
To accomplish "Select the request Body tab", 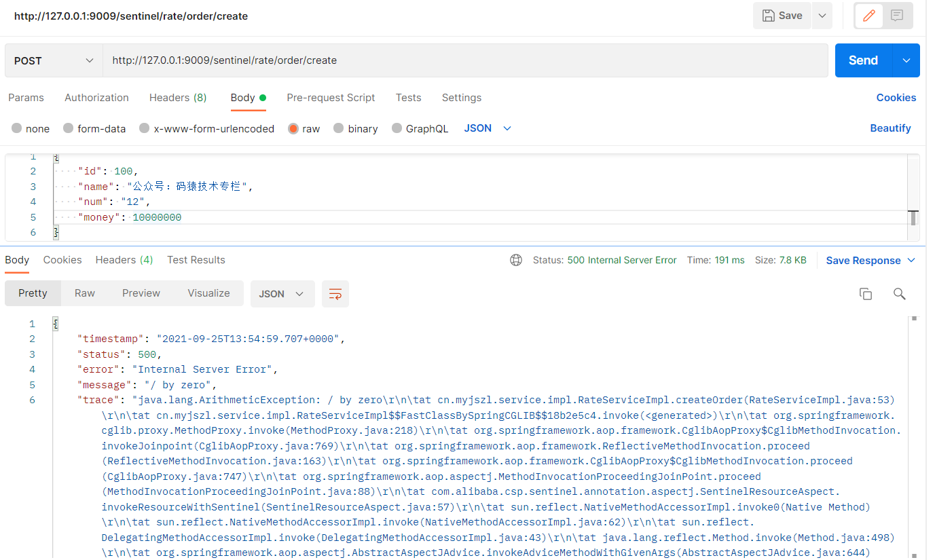I will pyautogui.click(x=248, y=98).
